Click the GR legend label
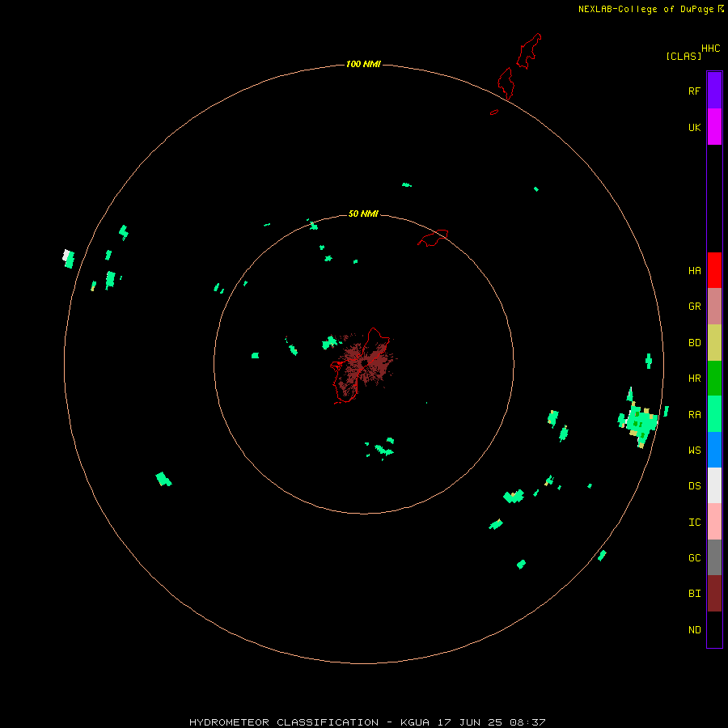The width and height of the screenshot is (728, 728). pos(694,307)
